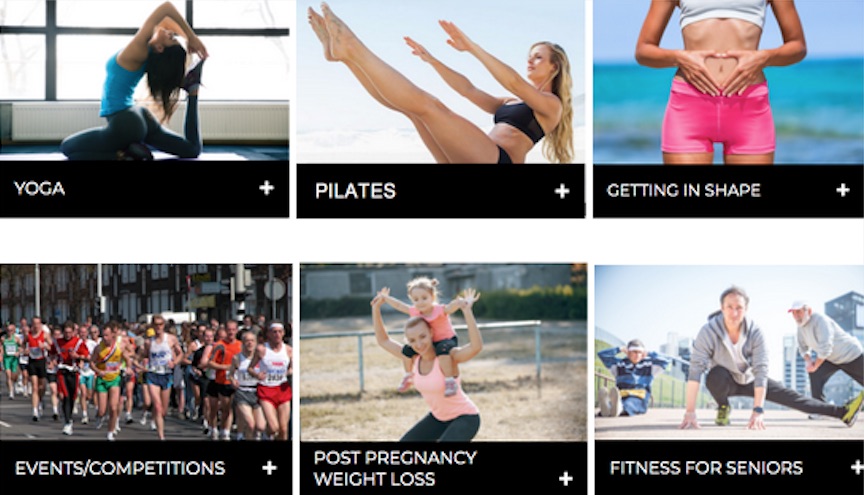The image size is (864, 495).
Task: Open Fitness For Seniors label
Action: [x=706, y=468]
